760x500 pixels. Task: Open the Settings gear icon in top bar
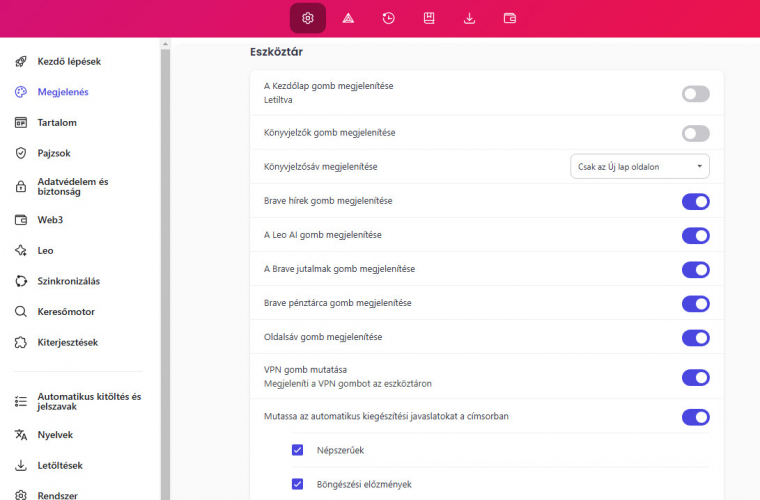coord(308,18)
